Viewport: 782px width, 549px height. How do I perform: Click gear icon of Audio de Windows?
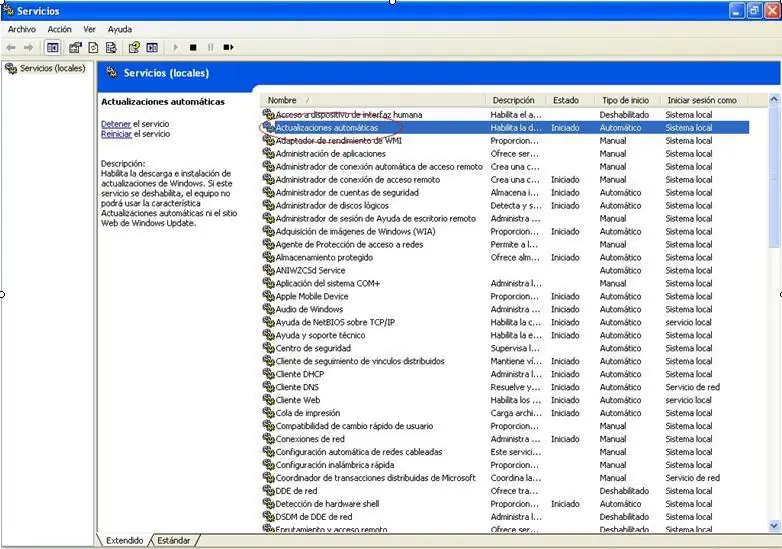tap(268, 309)
